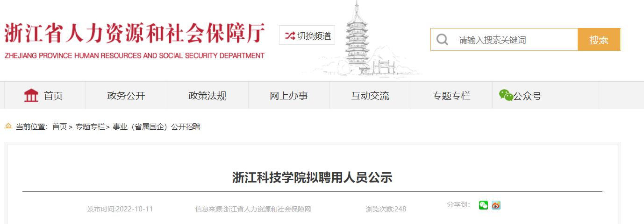The height and width of the screenshot is (224, 644).
Task: Click the 切换频道 button
Action: tap(307, 35)
